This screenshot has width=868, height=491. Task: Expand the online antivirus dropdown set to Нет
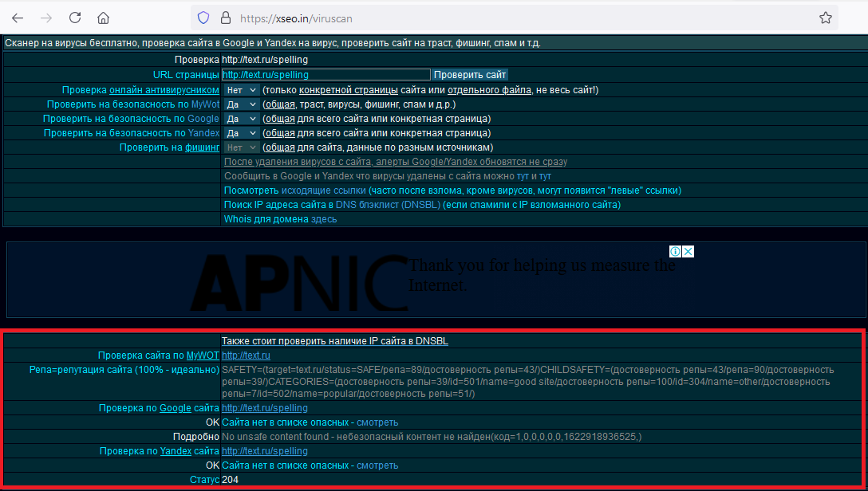click(x=241, y=90)
